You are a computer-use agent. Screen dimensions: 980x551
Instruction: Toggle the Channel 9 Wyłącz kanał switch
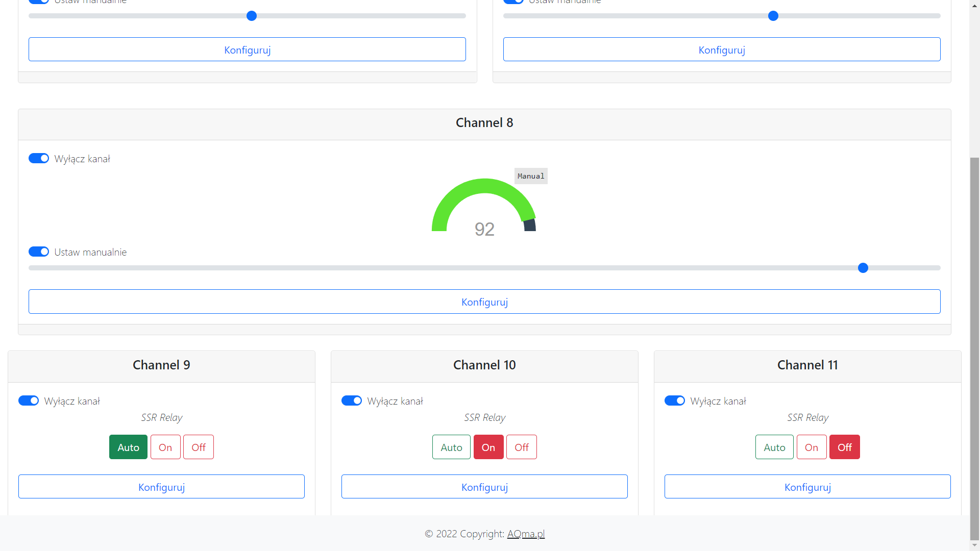pyautogui.click(x=29, y=401)
